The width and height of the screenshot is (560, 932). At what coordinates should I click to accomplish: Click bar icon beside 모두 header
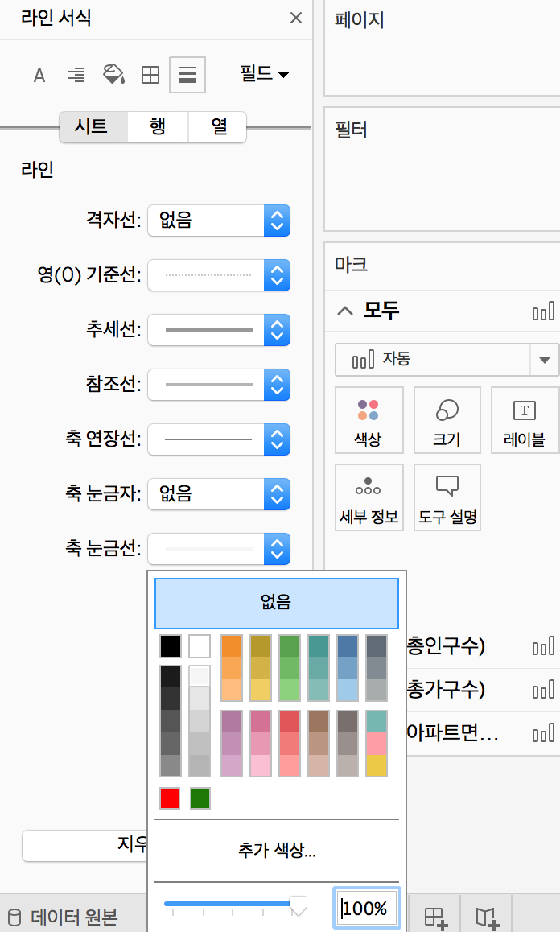coord(543,311)
